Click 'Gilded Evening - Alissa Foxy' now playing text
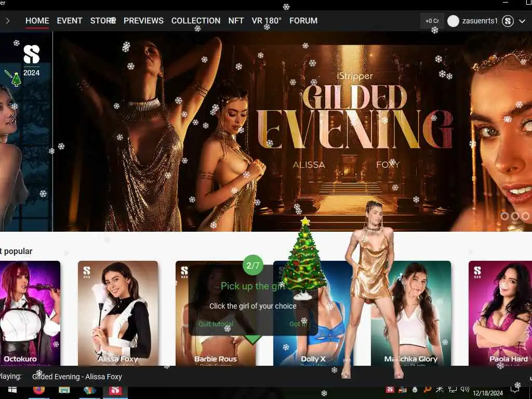This screenshot has height=399, width=532. [x=77, y=377]
